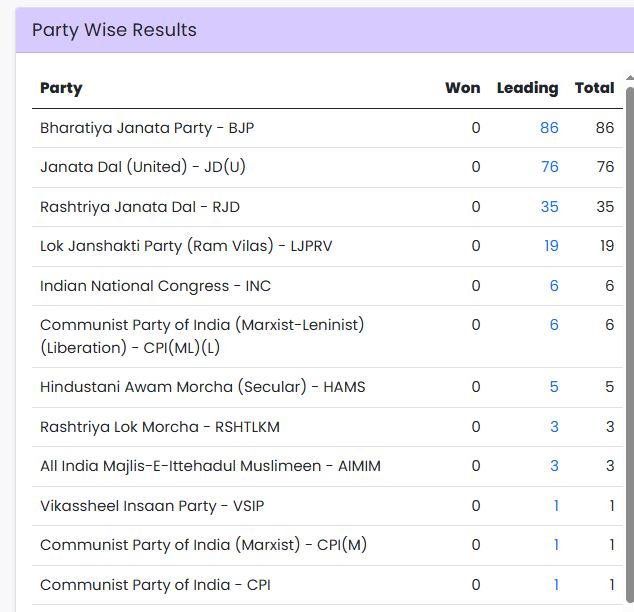Click AIMIM leading count 3 link
634x612 pixels.
coord(554,466)
